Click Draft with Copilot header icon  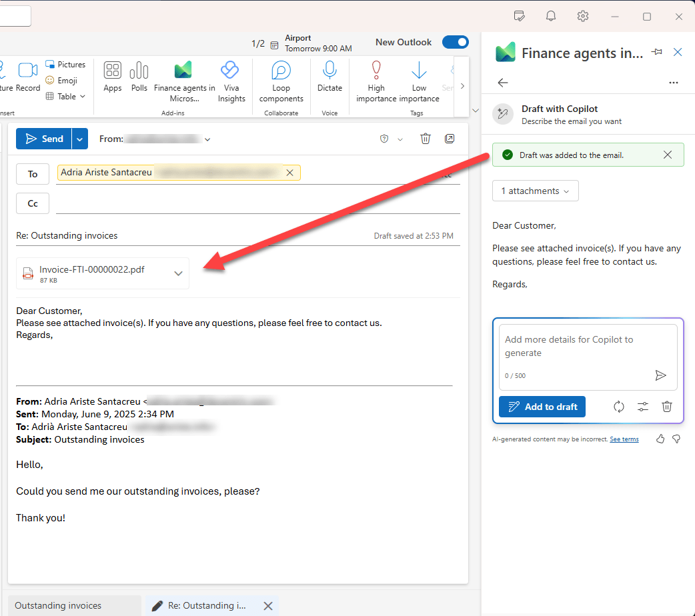tap(503, 115)
